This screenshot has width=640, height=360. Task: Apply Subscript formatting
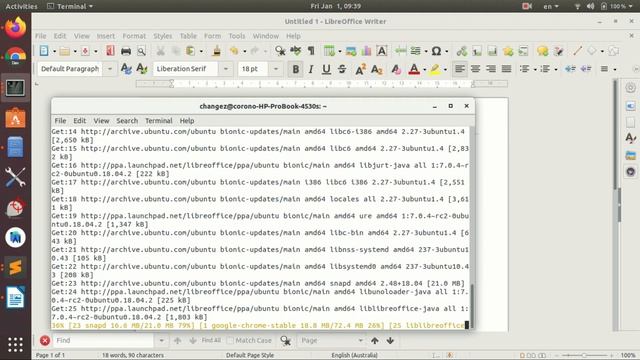tap(376, 69)
